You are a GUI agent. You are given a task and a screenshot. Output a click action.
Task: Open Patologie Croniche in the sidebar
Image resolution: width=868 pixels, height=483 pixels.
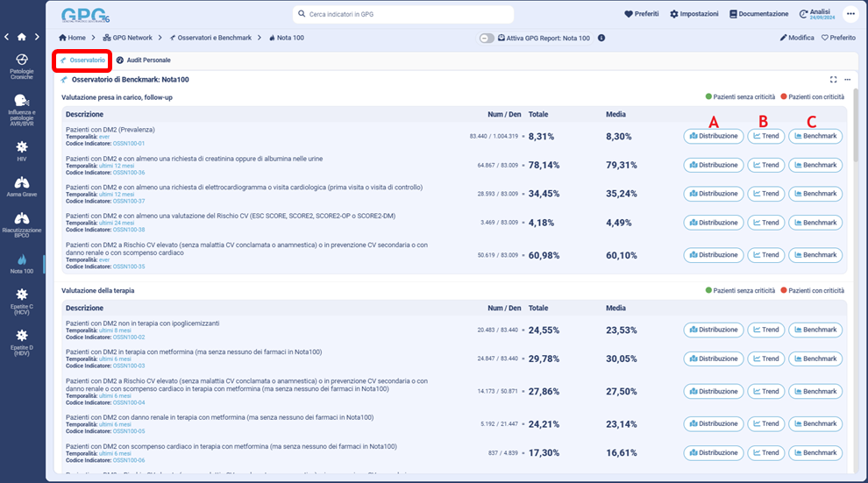click(21, 60)
